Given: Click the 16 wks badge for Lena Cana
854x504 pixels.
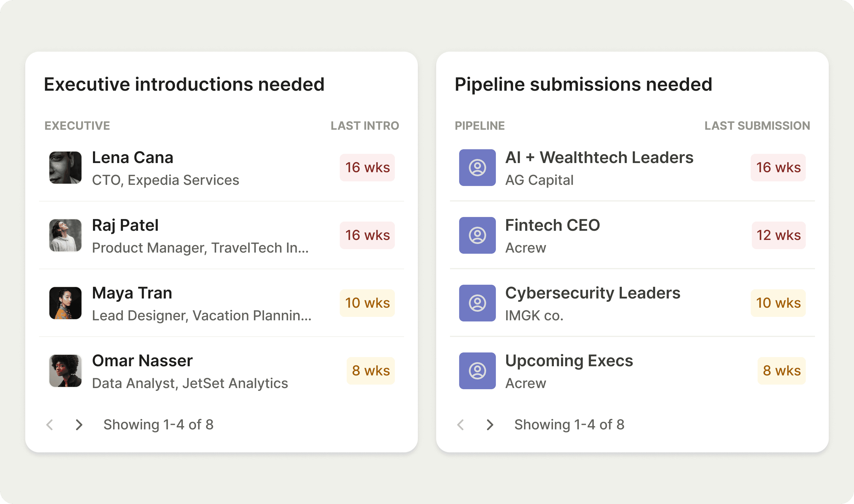Looking at the screenshot, I should (367, 167).
